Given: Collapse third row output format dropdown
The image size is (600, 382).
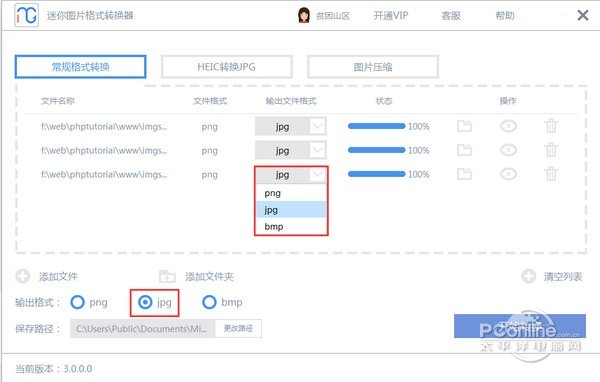Looking at the screenshot, I should (x=318, y=175).
